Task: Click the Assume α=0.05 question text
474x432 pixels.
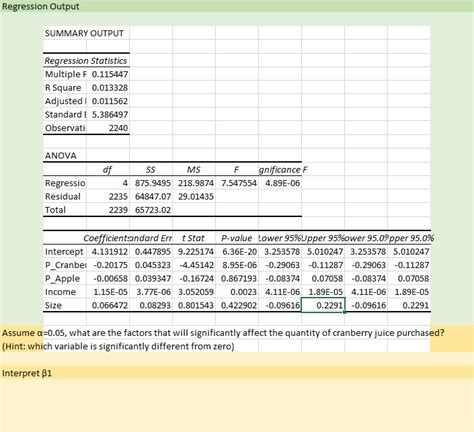Action: click(223, 333)
